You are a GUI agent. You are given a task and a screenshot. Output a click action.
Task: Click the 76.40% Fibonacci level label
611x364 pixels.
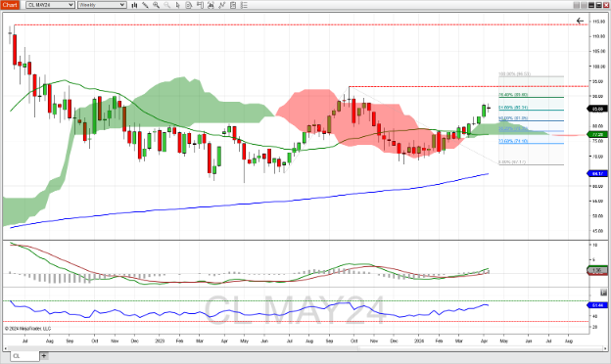pyautogui.click(x=513, y=95)
